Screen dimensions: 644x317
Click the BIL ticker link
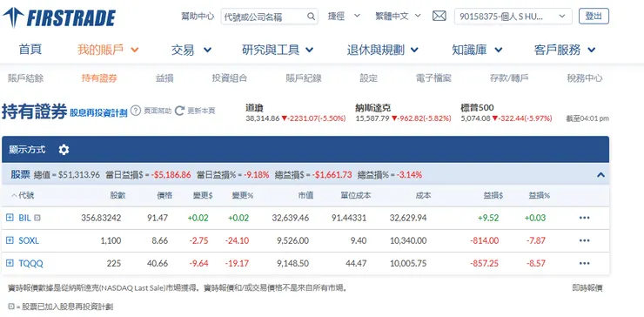pos(24,218)
